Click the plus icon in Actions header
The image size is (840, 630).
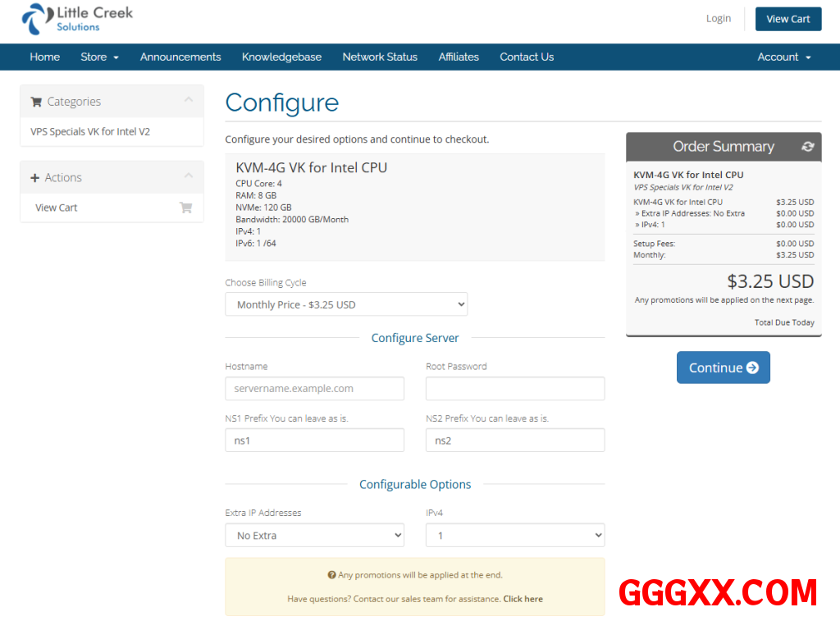35,178
